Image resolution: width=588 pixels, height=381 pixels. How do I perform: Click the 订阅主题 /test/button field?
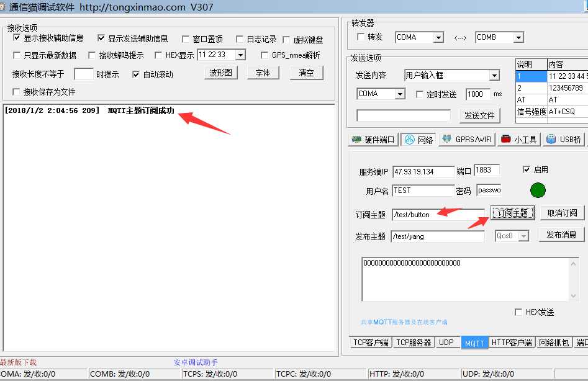438,215
